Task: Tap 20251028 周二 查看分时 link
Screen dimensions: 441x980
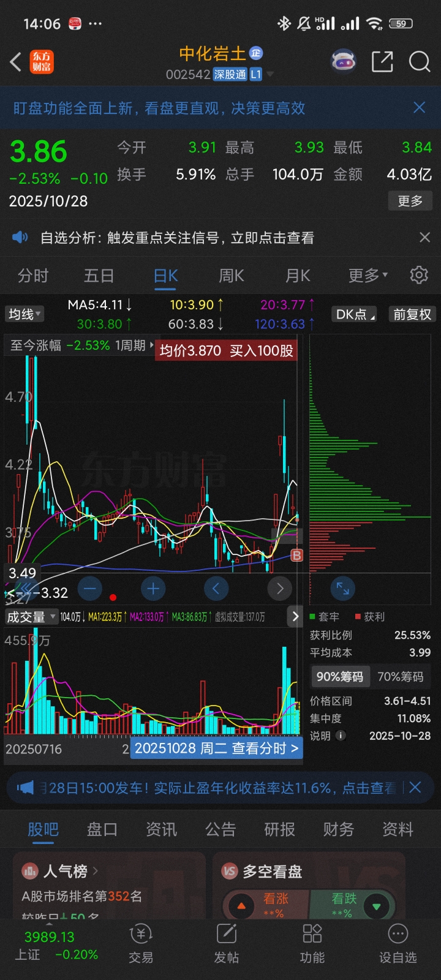Action: (x=216, y=748)
